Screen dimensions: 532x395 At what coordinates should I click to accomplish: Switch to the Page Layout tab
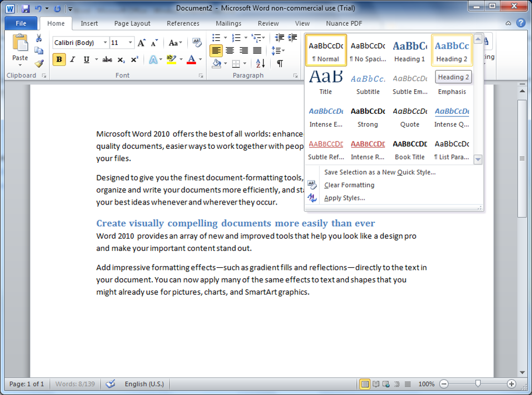(x=132, y=23)
